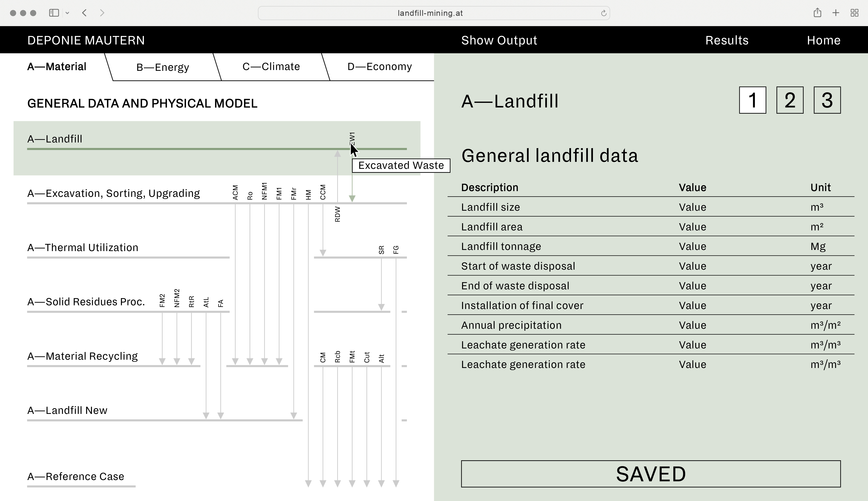Click the Cut flow label
The width and height of the screenshot is (868, 501).
(367, 357)
